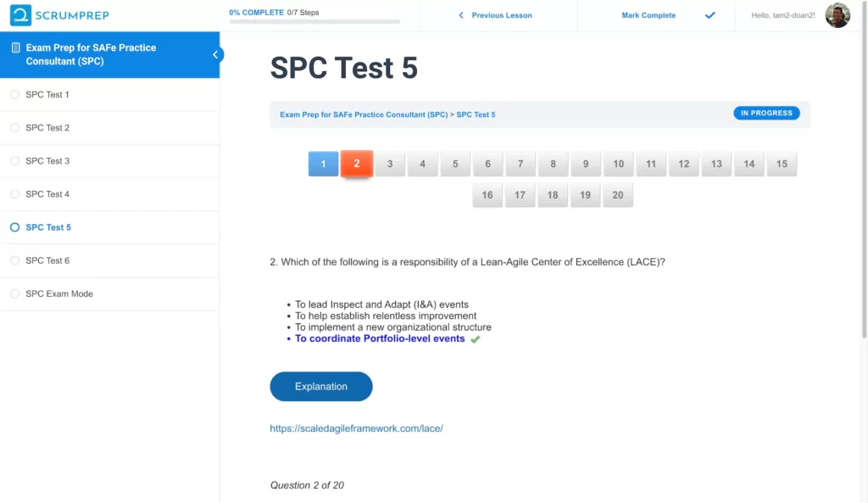Image resolution: width=868 pixels, height=503 pixels.
Task: Click the checkmark icon beside Mark Complete
Action: [710, 15]
